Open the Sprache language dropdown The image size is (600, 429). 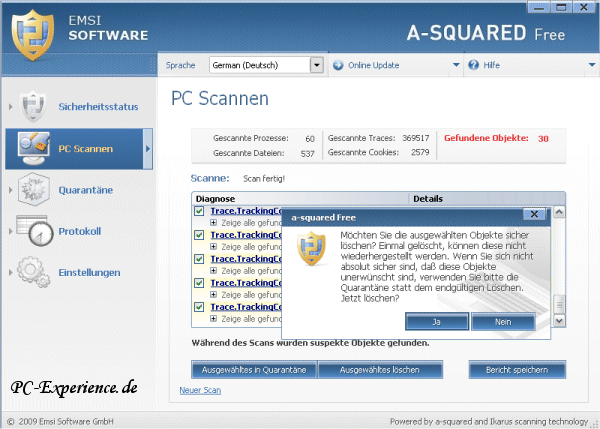317,65
